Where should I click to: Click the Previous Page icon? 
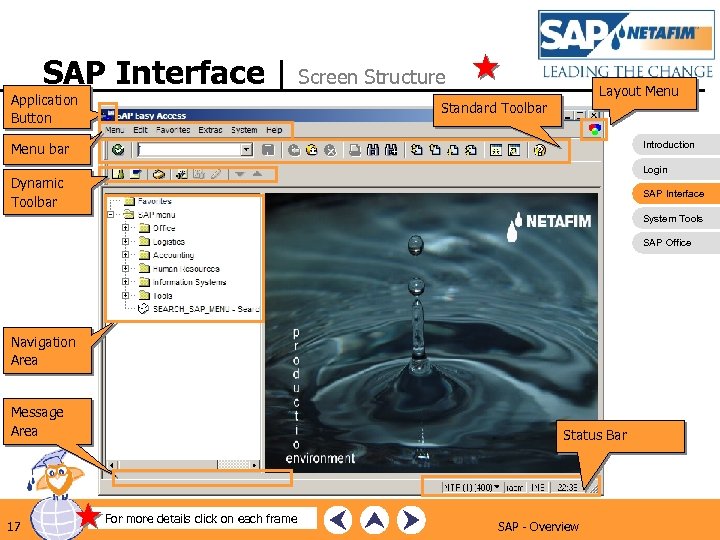click(434, 150)
